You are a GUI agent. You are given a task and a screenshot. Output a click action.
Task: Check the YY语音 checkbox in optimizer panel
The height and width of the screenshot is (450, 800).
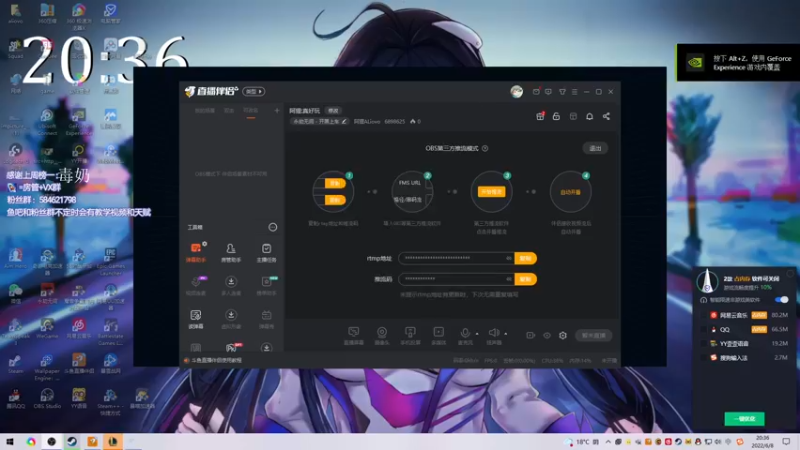704,344
